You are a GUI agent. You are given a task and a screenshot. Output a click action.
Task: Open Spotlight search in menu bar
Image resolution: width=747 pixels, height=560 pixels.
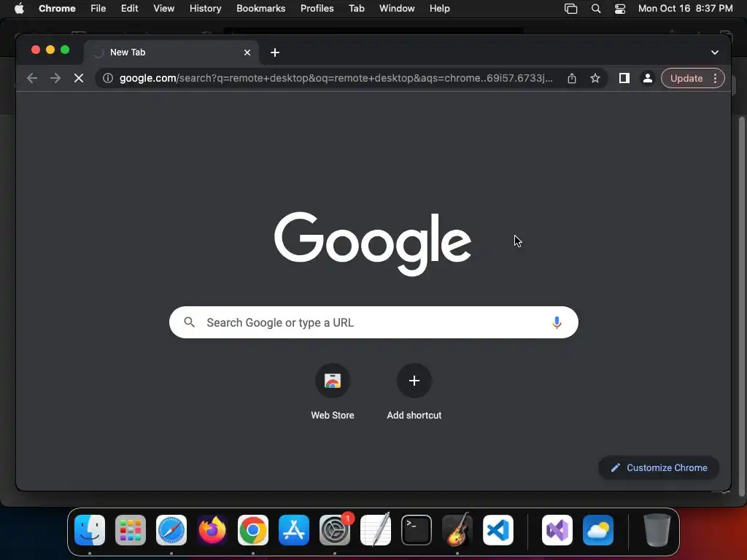(x=595, y=8)
